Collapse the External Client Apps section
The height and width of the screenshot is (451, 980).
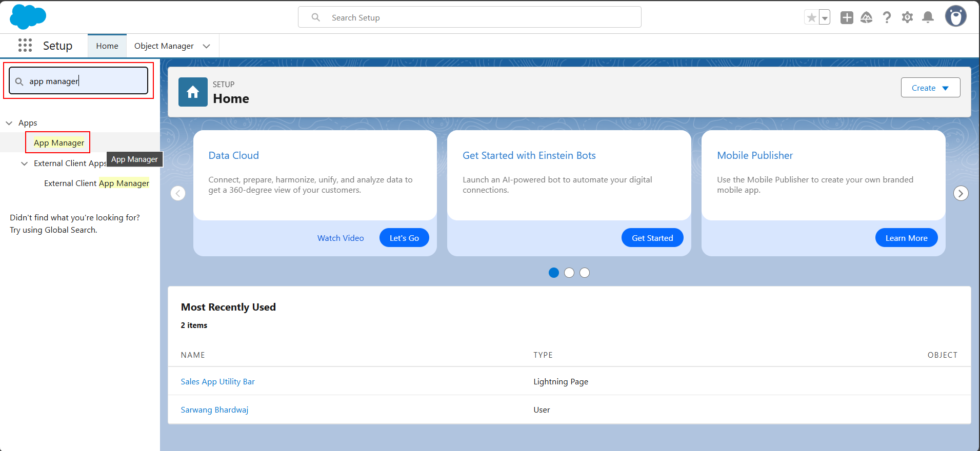24,163
